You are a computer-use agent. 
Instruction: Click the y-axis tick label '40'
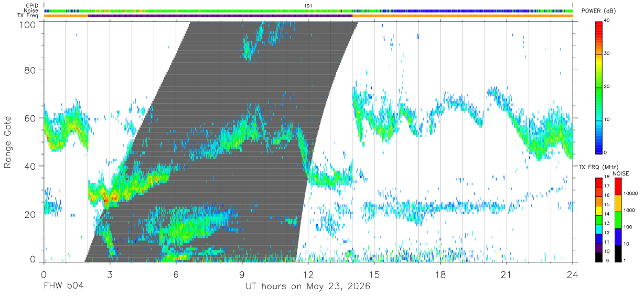(x=30, y=166)
